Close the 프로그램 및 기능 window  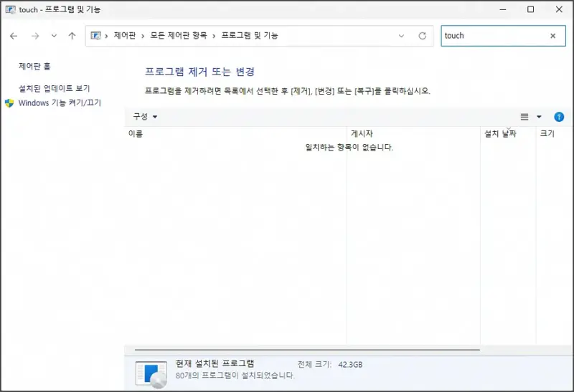point(559,9)
